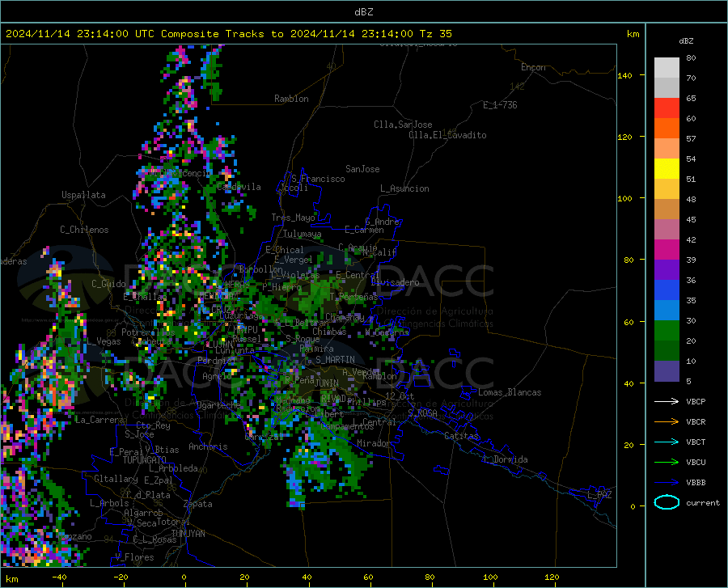Select the gray 70 dBZ swatch
The width and height of the screenshot is (728, 588).
[667, 87]
